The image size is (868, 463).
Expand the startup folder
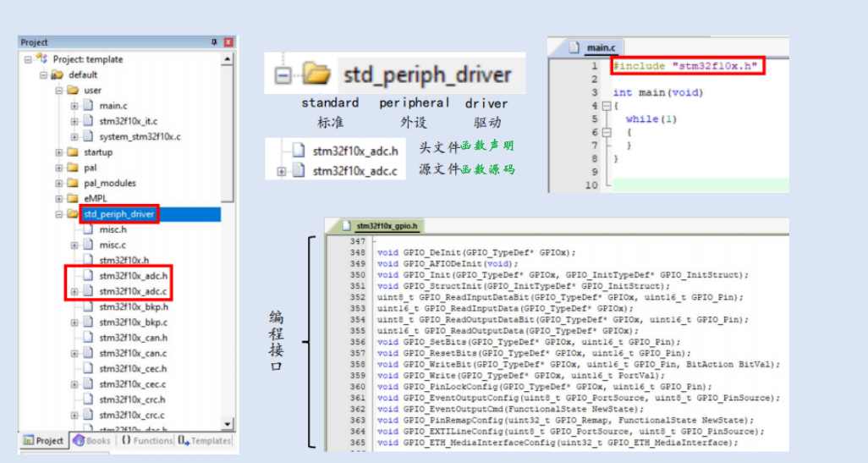point(58,152)
